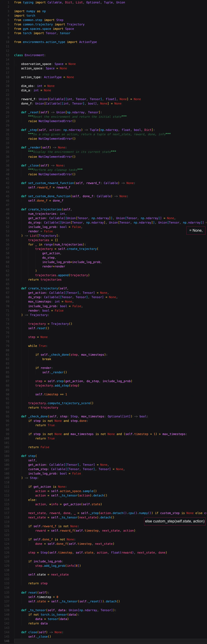Click the "return False" statement
The image size is (207, 644).
tap(39, 447)
